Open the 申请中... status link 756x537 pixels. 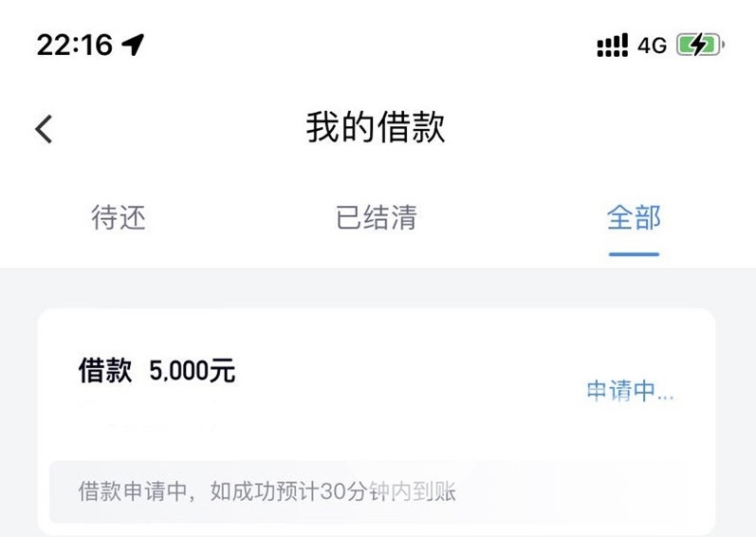point(630,391)
